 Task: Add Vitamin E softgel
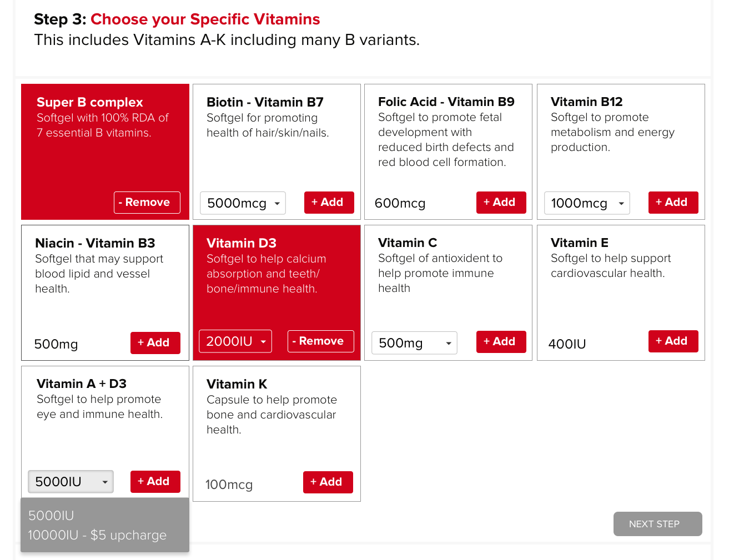[673, 341]
